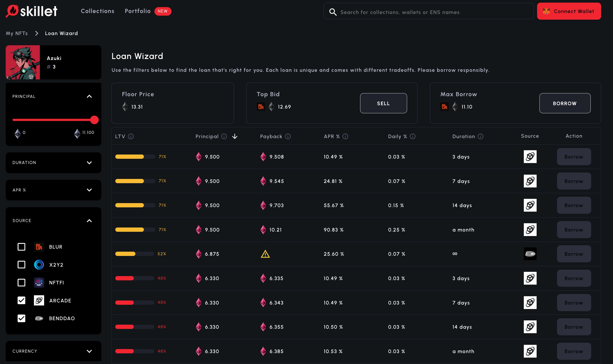This screenshot has width=613, height=364.
Task: Disable the ARCADE source checkbox
Action: tap(21, 300)
